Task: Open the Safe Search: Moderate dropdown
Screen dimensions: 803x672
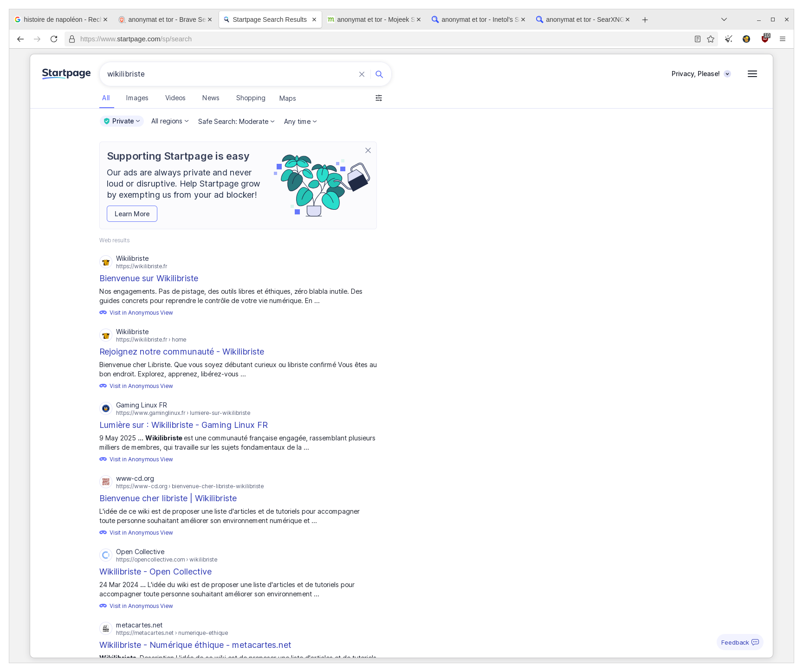Action: click(x=236, y=121)
